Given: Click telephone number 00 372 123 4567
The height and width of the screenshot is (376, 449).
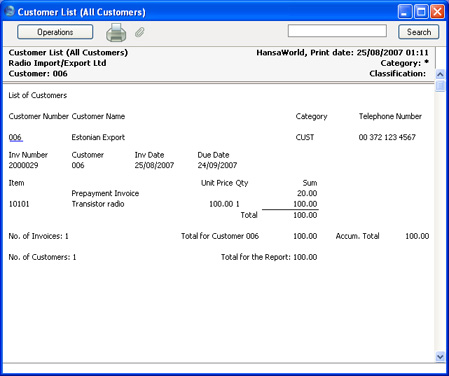Looking at the screenshot, I should point(387,137).
